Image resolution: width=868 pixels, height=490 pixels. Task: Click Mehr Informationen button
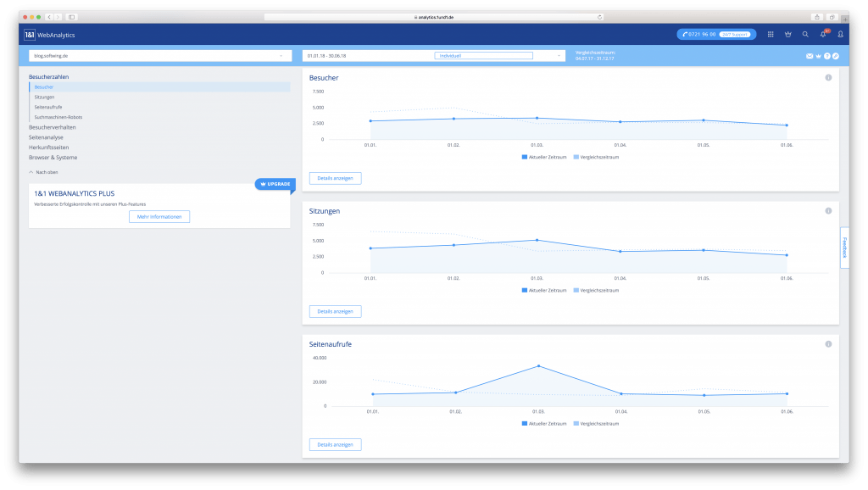click(159, 217)
